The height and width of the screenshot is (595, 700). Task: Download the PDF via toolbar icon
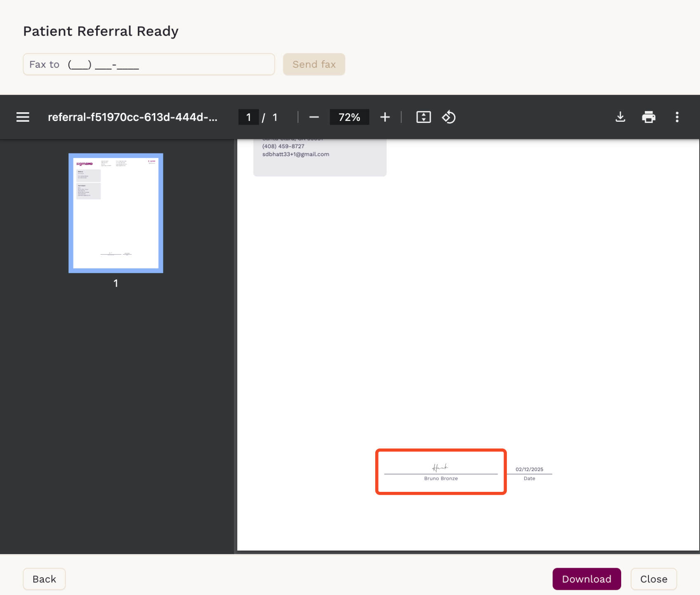620,117
